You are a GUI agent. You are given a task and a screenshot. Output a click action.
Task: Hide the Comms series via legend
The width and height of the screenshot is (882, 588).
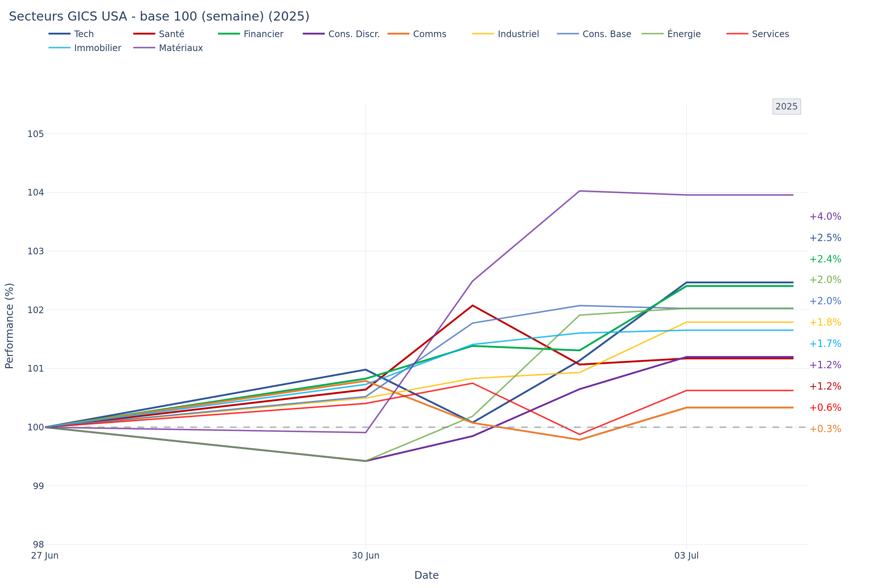tap(429, 34)
